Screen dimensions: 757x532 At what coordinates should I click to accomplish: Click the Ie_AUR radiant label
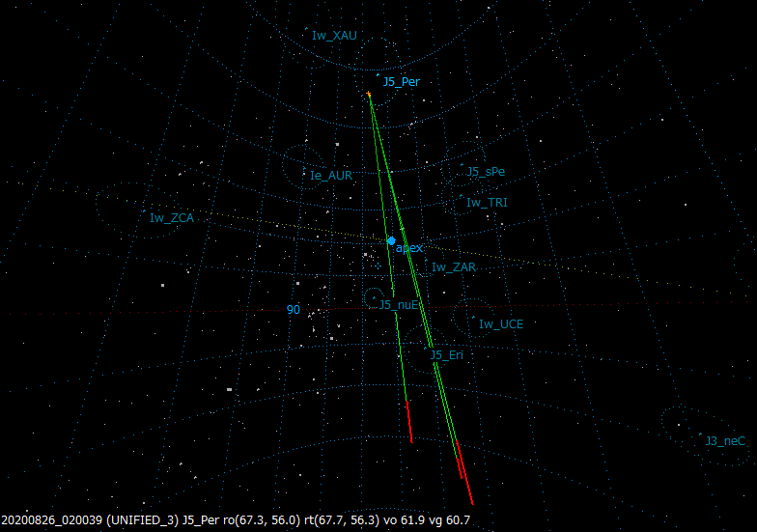(331, 176)
